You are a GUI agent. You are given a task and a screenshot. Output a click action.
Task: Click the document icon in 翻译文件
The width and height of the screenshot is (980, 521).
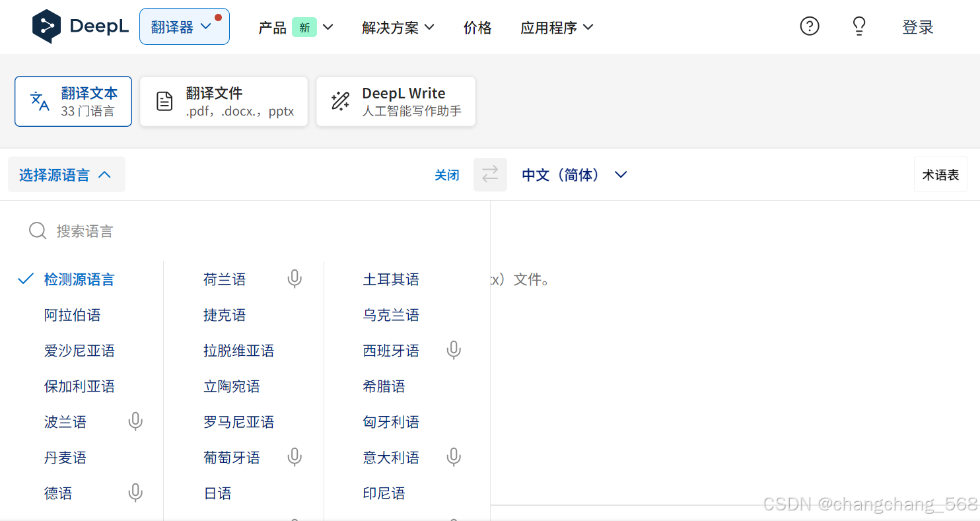[x=164, y=101]
